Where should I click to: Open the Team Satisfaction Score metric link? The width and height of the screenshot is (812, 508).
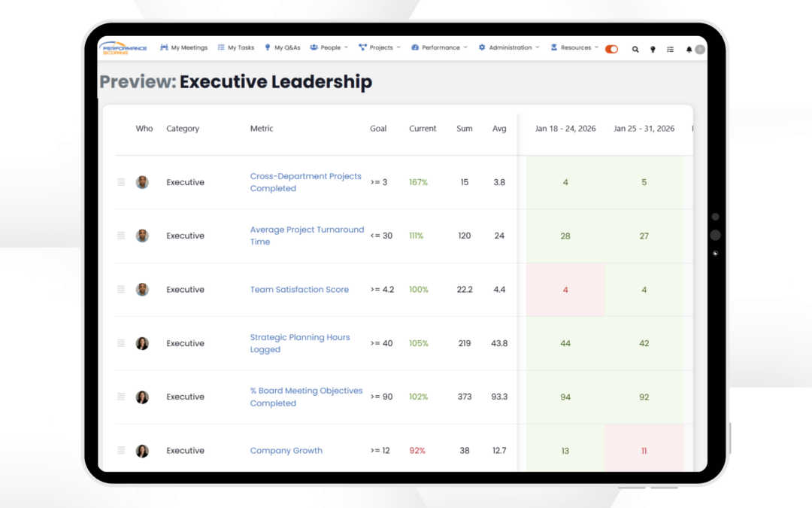298,289
